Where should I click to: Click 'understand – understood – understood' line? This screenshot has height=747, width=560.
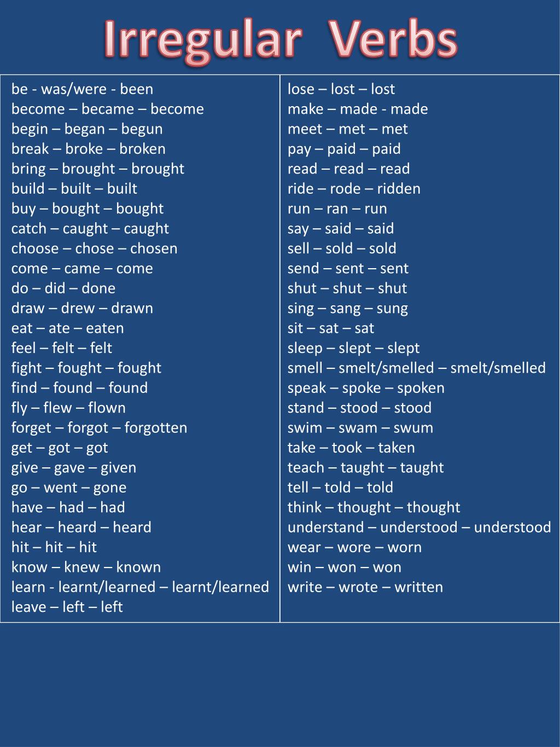click(419, 527)
